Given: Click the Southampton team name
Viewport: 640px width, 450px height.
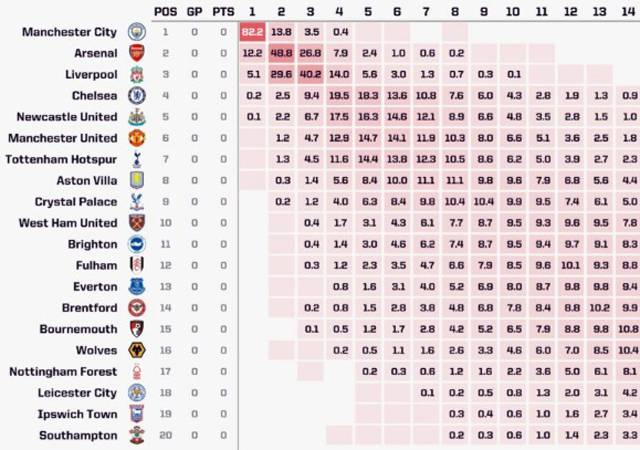Looking at the screenshot, I should (x=78, y=435).
